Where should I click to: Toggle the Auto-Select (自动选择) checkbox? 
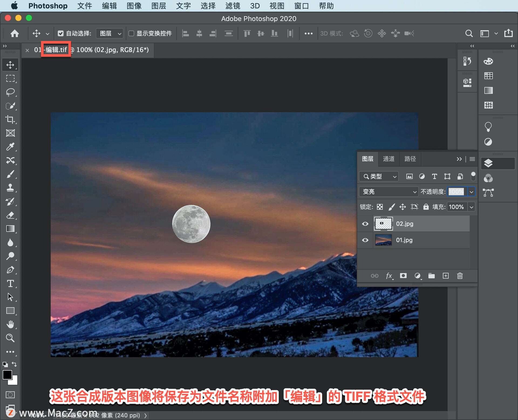pyautogui.click(x=60, y=33)
